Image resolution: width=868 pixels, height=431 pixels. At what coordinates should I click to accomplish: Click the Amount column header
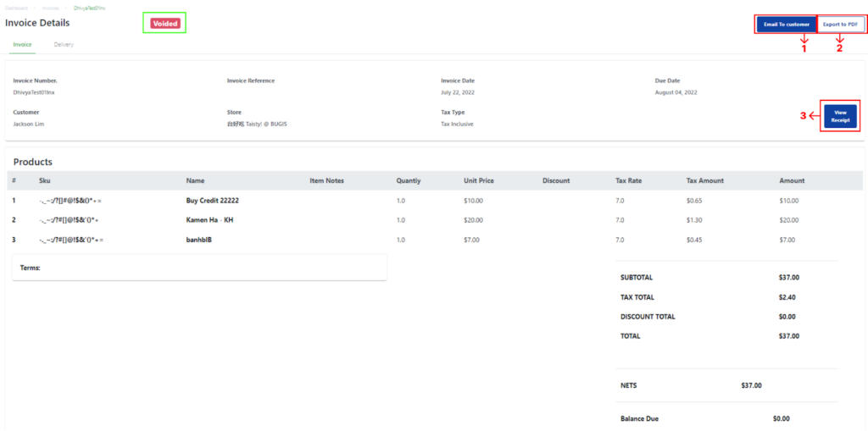tap(792, 180)
